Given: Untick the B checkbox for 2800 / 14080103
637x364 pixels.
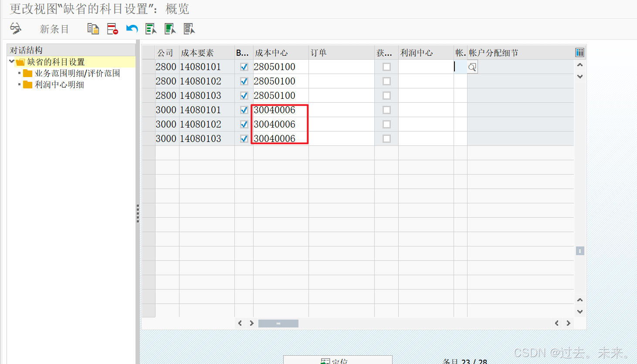Looking at the screenshot, I should (x=244, y=96).
